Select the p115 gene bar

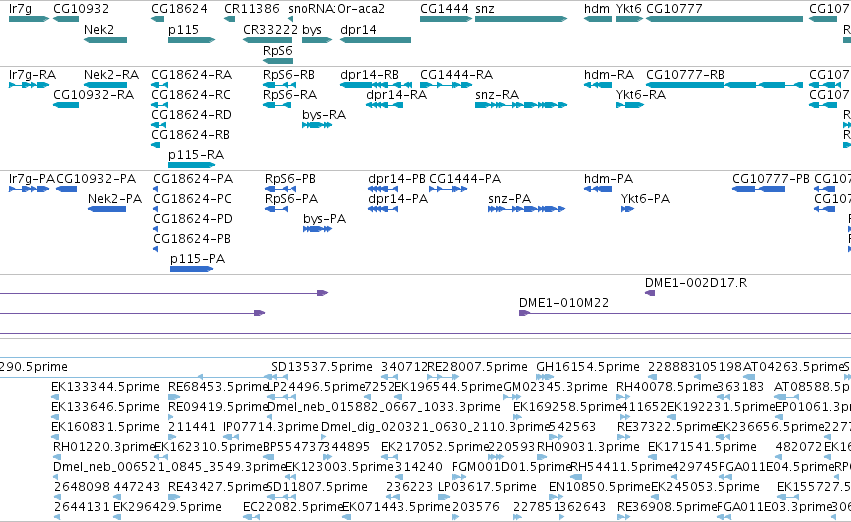[x=192, y=40]
